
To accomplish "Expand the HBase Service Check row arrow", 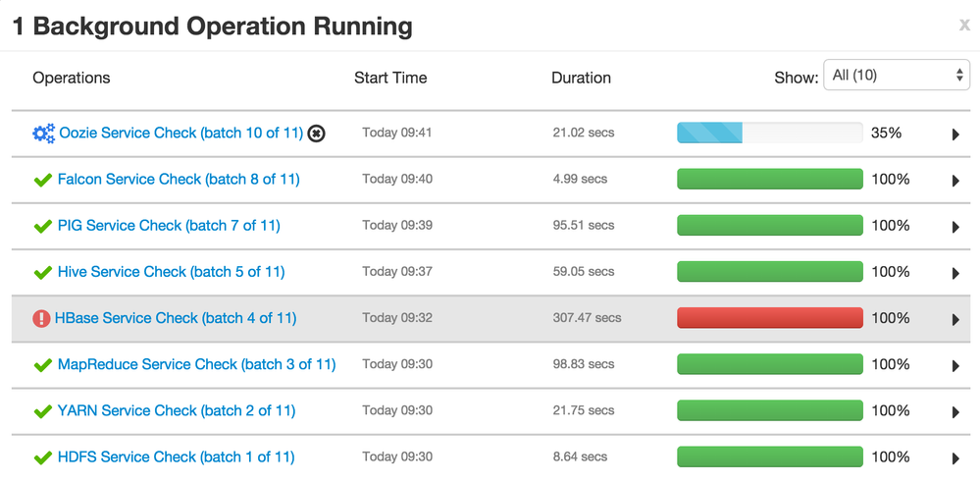I will tap(955, 319).
